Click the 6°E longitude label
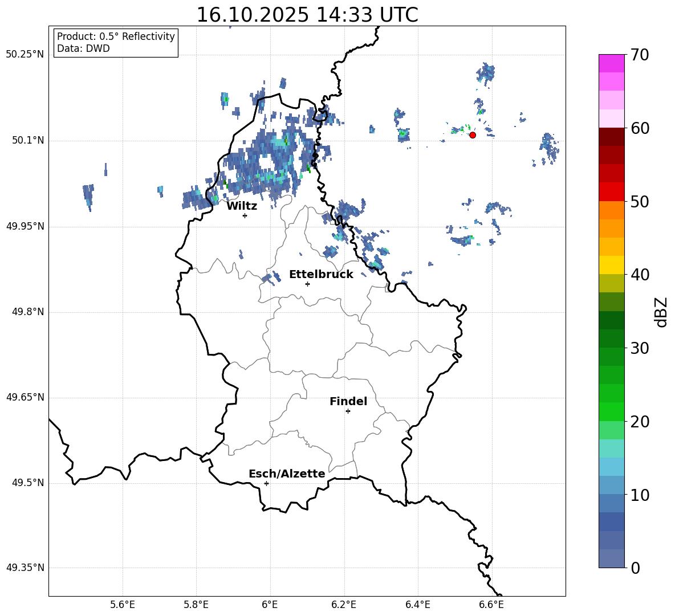 point(270,605)
